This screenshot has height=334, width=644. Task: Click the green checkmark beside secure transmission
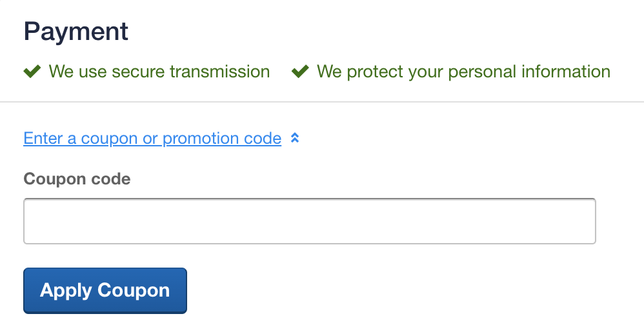coord(32,72)
